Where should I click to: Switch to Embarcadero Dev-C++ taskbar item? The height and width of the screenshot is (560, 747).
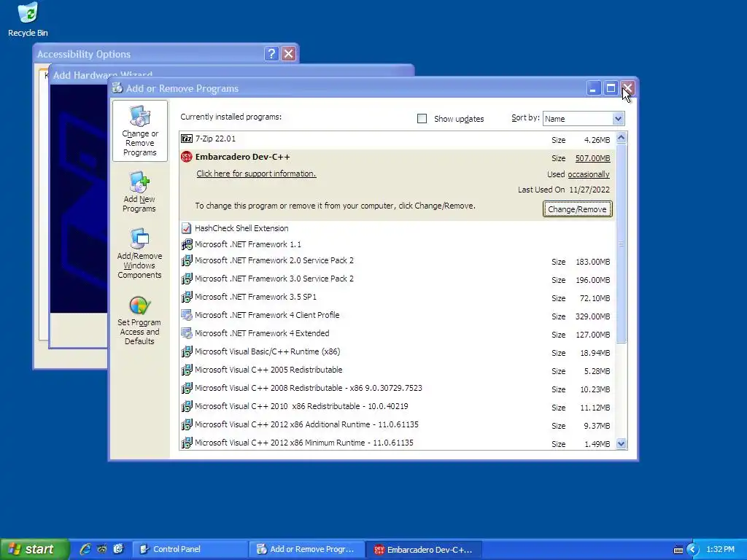point(424,549)
